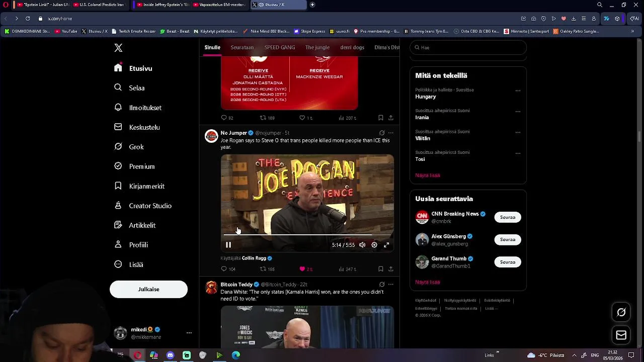Open the Hungary trending topic
Image resolution: width=644 pixels, height=362 pixels.
pos(426,97)
